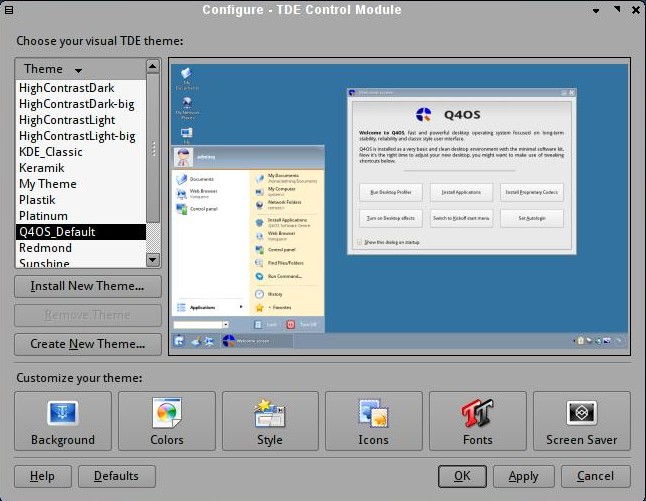This screenshot has height=501, width=646.
Task: Open the Background customization icon
Action: click(x=63, y=421)
